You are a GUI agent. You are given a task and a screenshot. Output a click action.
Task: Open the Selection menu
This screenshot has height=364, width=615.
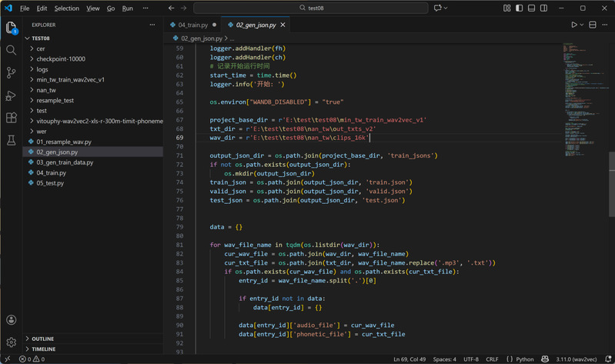[67, 8]
